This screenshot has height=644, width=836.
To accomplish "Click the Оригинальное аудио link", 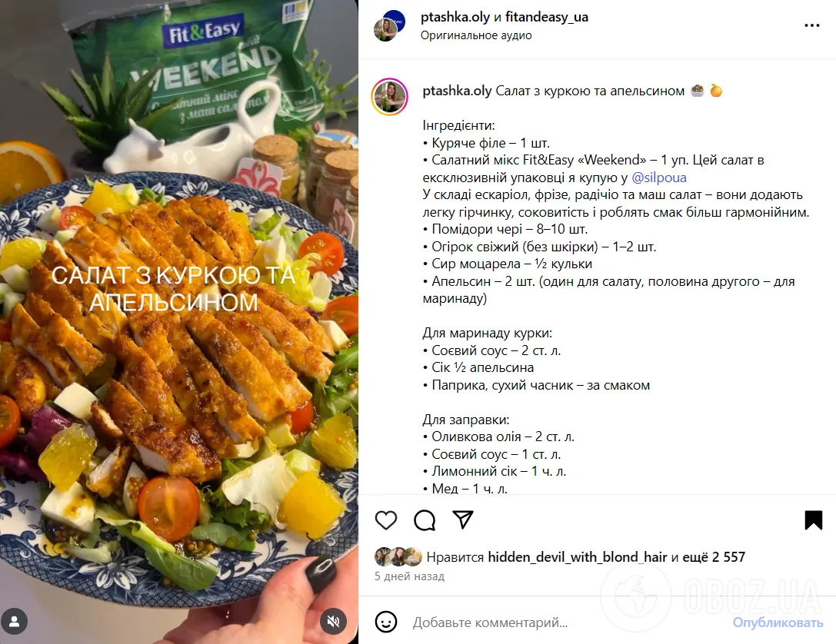I will [476, 35].
